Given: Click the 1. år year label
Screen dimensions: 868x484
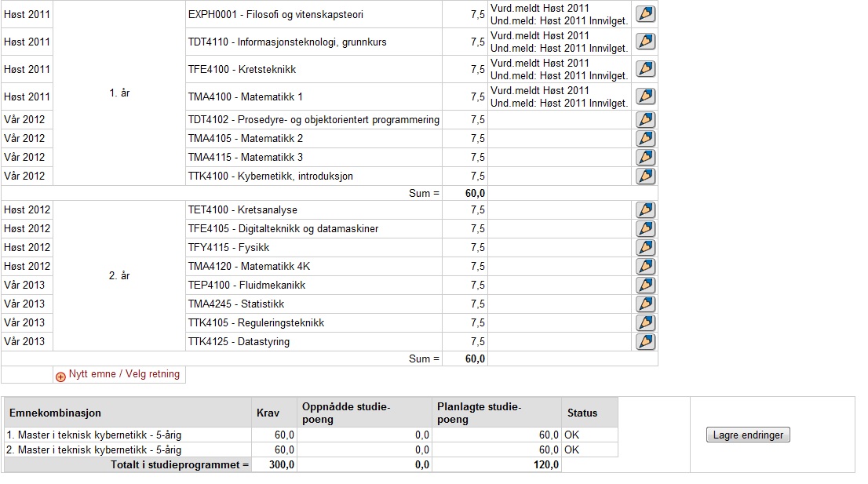Looking at the screenshot, I should [x=119, y=93].
